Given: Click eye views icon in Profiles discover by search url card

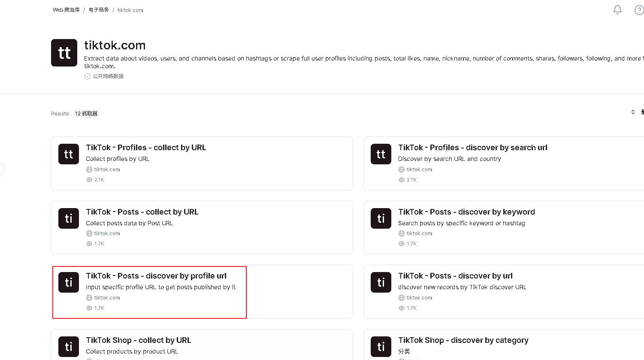Looking at the screenshot, I should [402, 180].
